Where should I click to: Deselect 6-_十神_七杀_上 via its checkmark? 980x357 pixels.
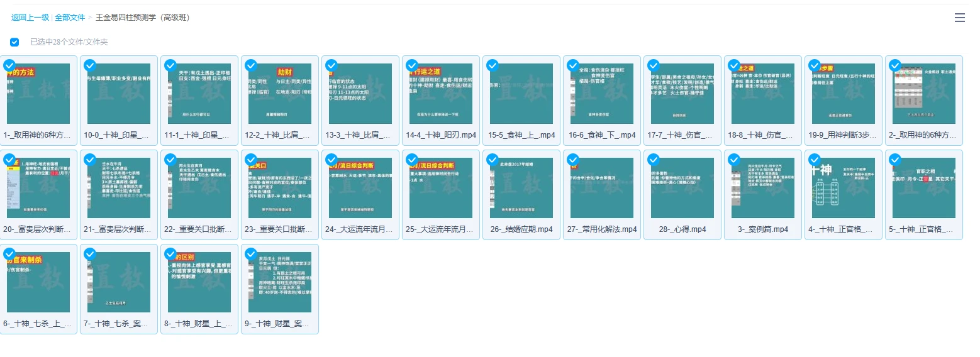click(x=9, y=254)
